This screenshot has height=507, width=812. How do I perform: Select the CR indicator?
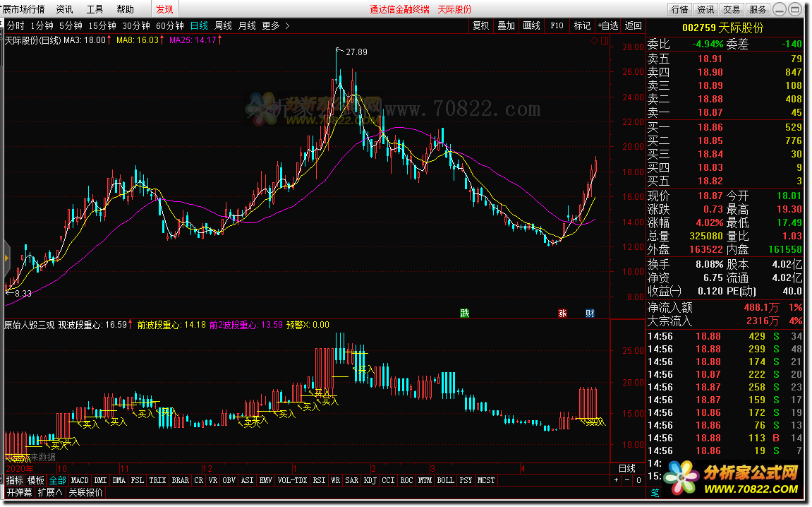[199, 481]
